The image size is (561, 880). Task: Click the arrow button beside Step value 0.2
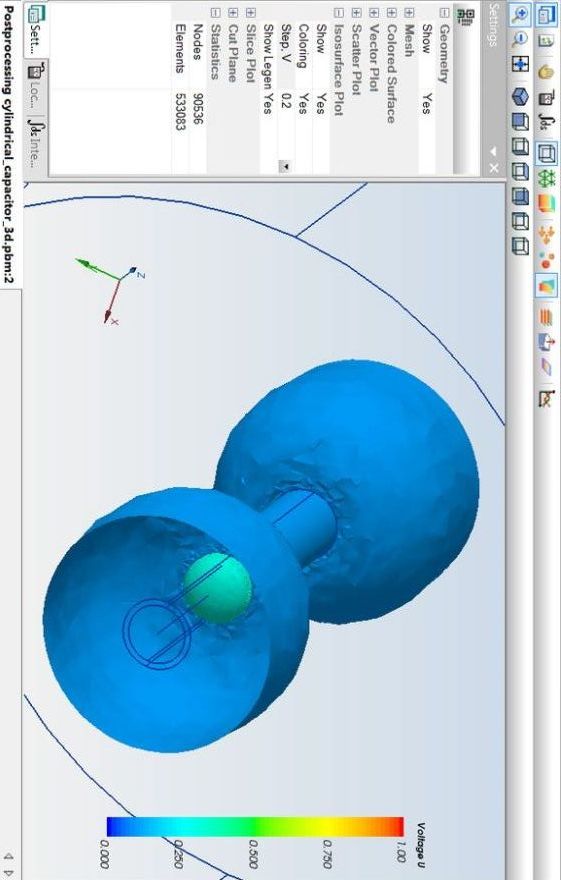point(286,167)
